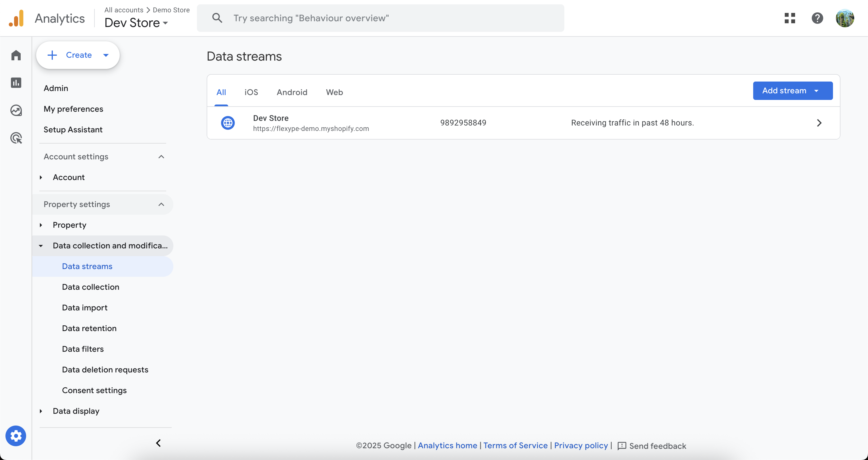Open the user profile avatar

(845, 18)
